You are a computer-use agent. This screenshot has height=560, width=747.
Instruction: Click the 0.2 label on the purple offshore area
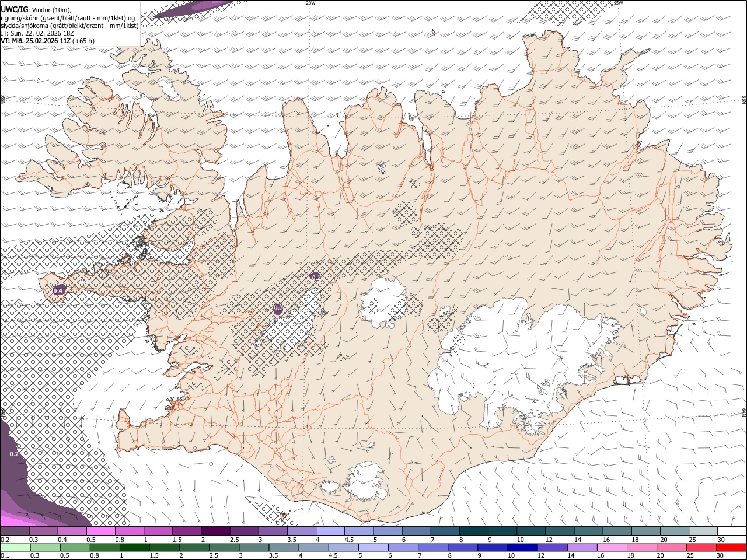(14, 454)
